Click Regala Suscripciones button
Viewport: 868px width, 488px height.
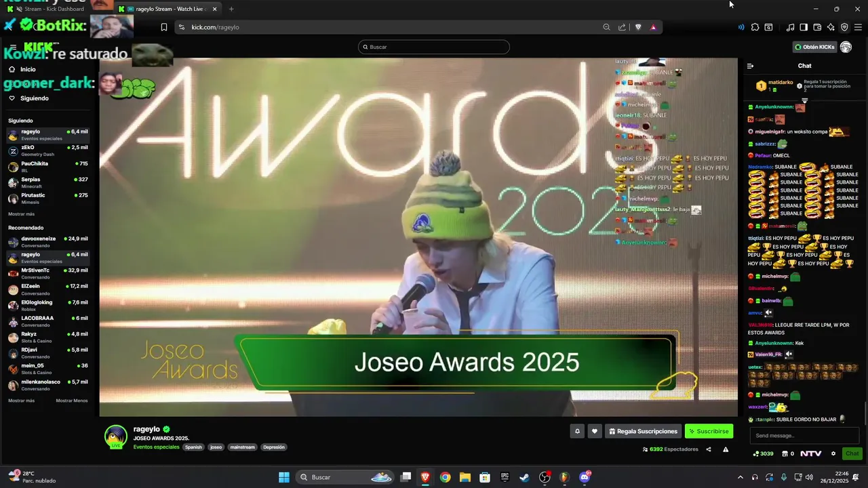[642, 431]
